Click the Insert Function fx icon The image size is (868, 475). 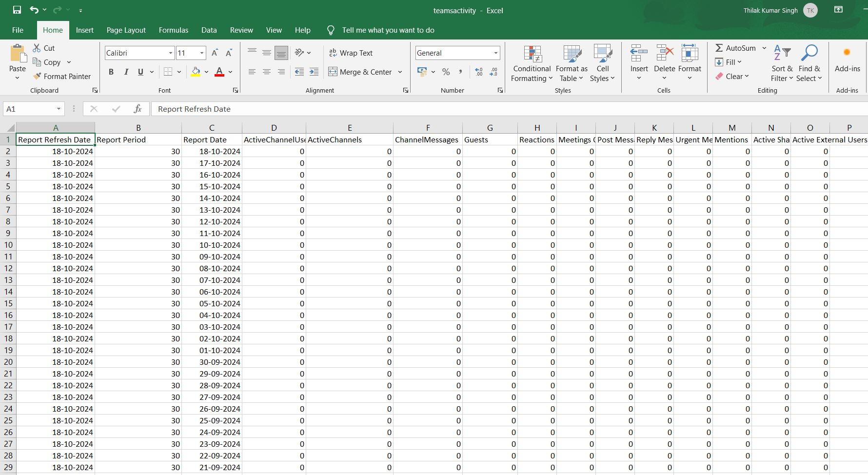(x=138, y=109)
